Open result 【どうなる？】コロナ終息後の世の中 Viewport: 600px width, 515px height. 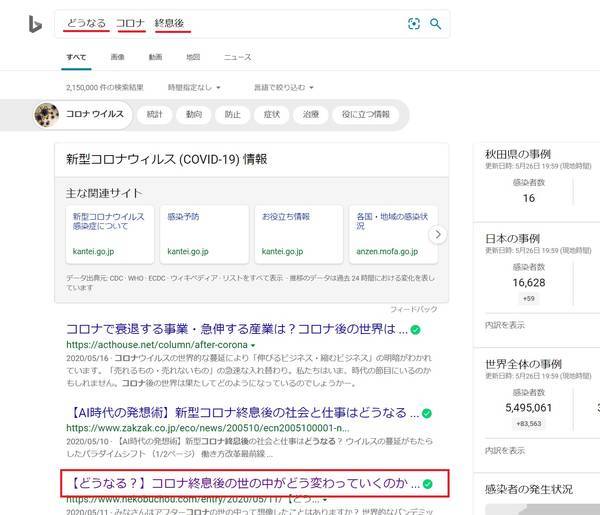[x=244, y=484]
